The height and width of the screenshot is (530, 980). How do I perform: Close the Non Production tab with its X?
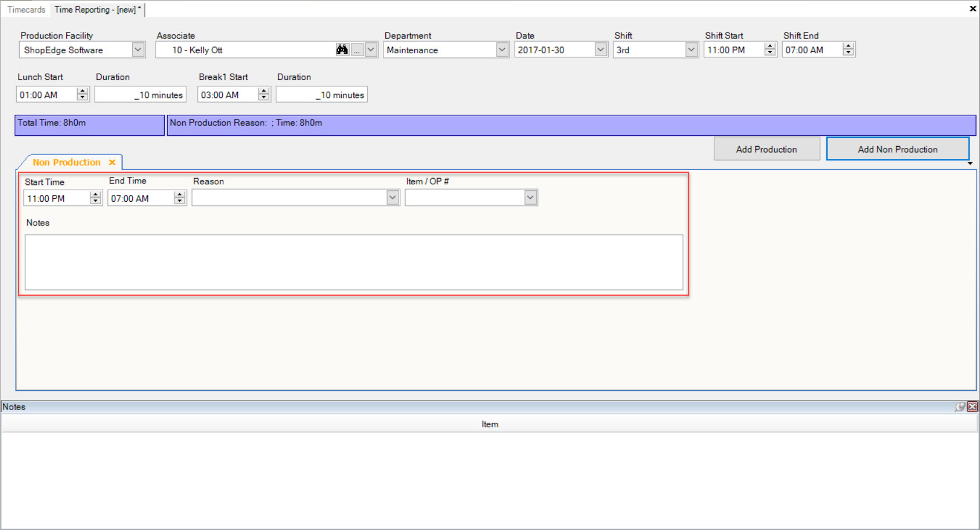pyautogui.click(x=112, y=162)
